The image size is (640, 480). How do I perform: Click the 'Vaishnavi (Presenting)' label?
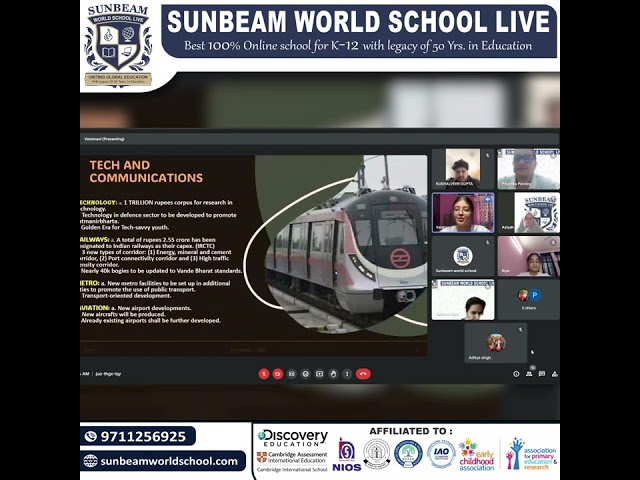pos(104,139)
